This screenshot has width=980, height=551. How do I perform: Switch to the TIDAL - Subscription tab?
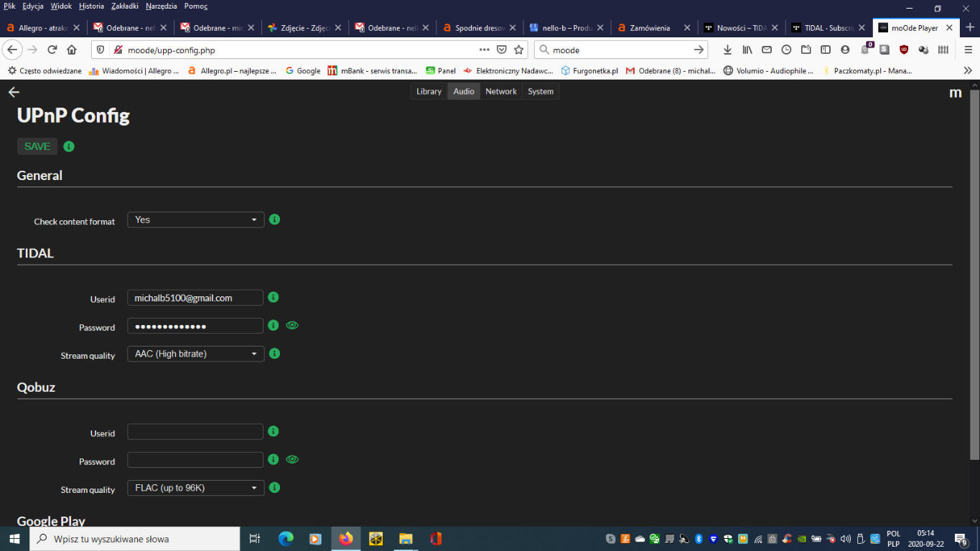pyautogui.click(x=829, y=28)
